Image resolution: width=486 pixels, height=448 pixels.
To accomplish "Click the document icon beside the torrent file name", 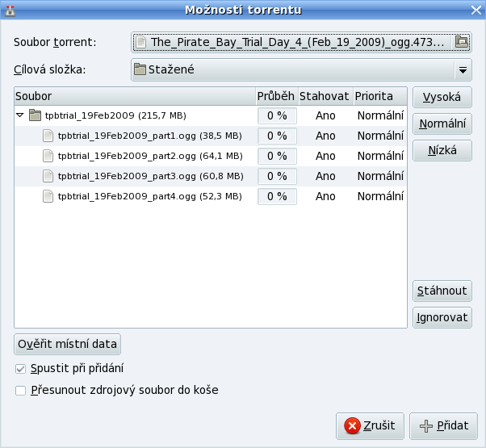I will (x=140, y=42).
